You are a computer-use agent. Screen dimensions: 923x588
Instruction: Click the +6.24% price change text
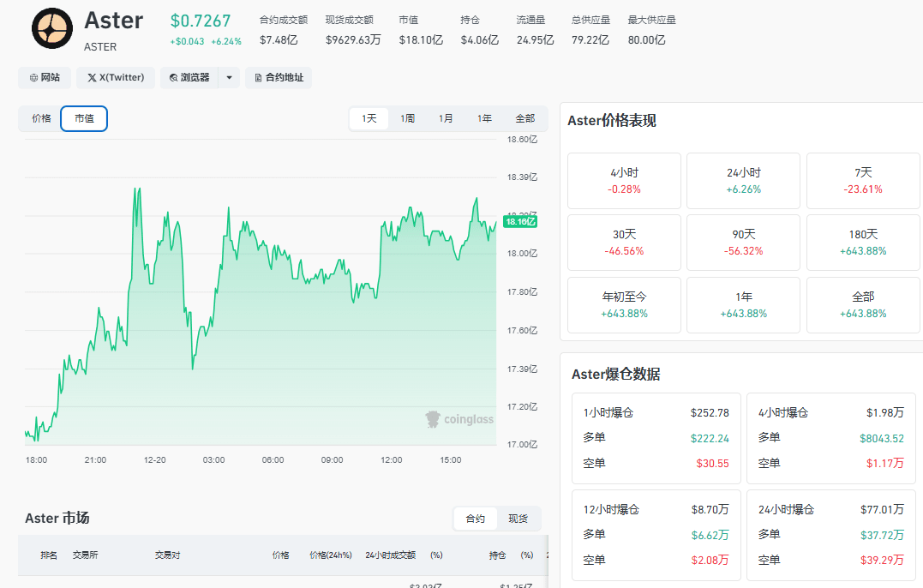click(226, 42)
